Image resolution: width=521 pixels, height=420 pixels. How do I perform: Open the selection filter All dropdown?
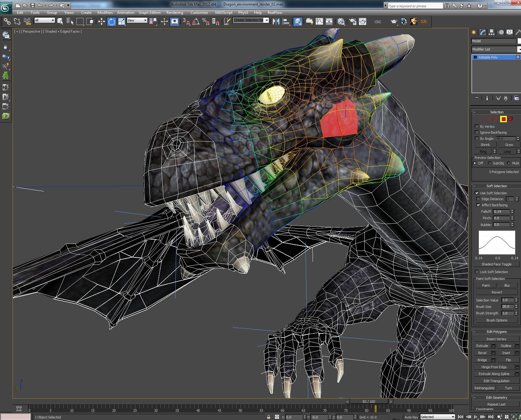pyautogui.click(x=44, y=20)
